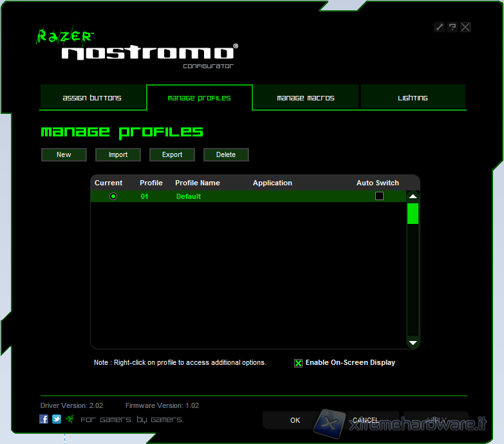This screenshot has width=504, height=444.
Task: Select the Default profile radio button
Action: [113, 196]
